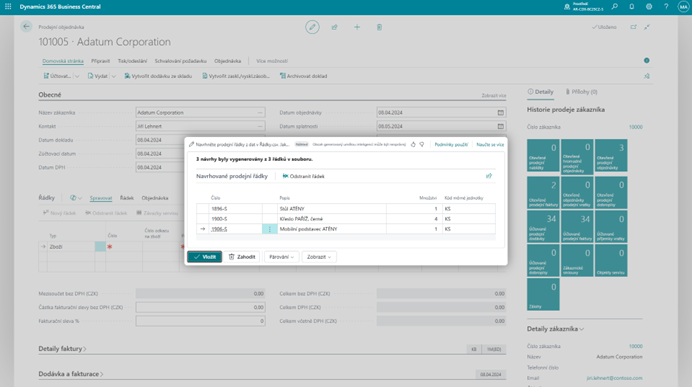Open Více možností menu
This screenshot has height=387, width=692.
coord(272,61)
